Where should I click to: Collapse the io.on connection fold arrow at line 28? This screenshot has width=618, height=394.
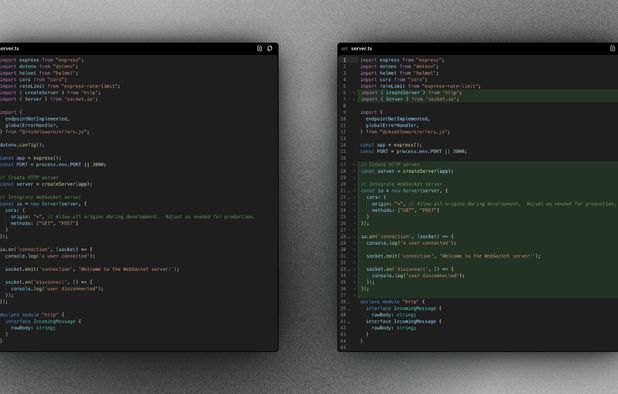coord(349,236)
